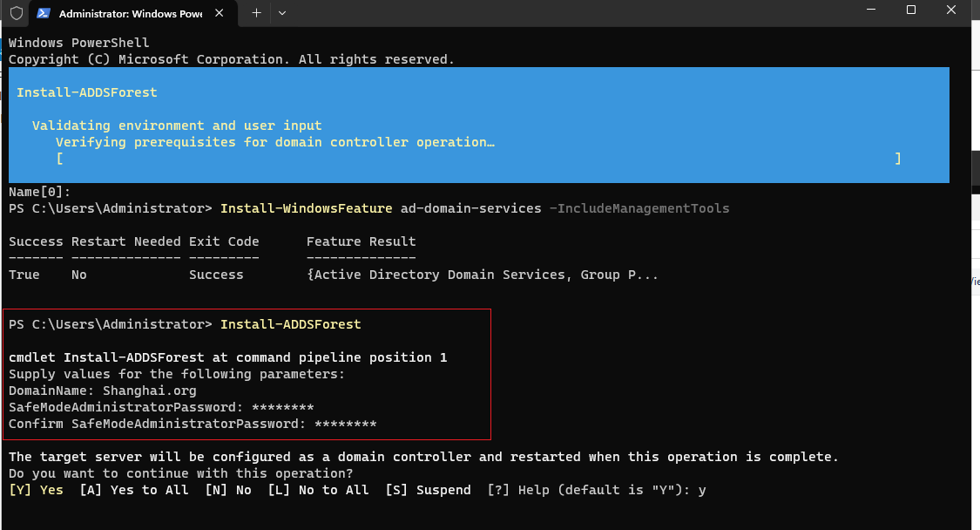Image resolution: width=980 pixels, height=530 pixels.
Task: Open a new terminal tab with plus
Action: (x=256, y=13)
